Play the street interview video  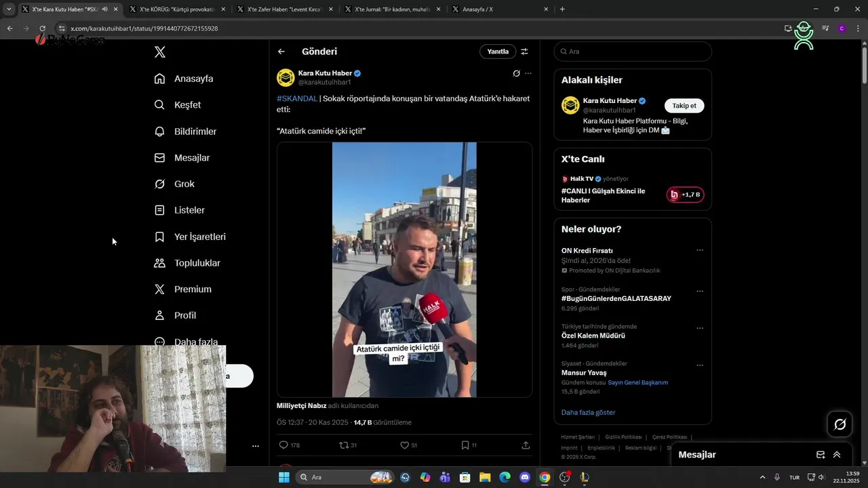pos(404,270)
